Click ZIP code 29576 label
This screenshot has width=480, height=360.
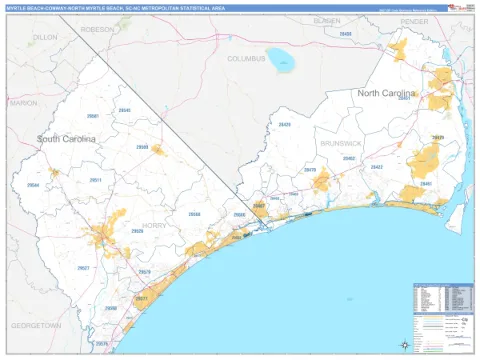point(102,344)
